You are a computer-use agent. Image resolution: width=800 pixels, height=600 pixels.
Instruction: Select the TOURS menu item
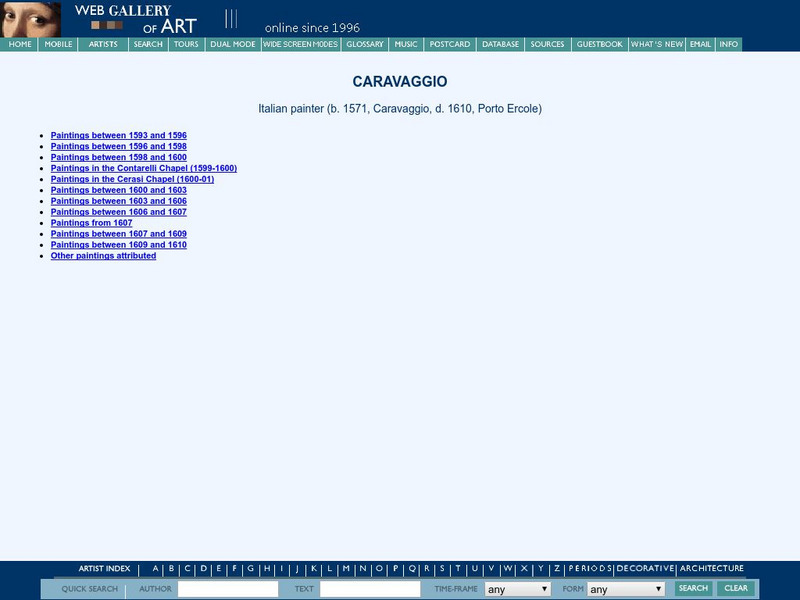pos(186,44)
